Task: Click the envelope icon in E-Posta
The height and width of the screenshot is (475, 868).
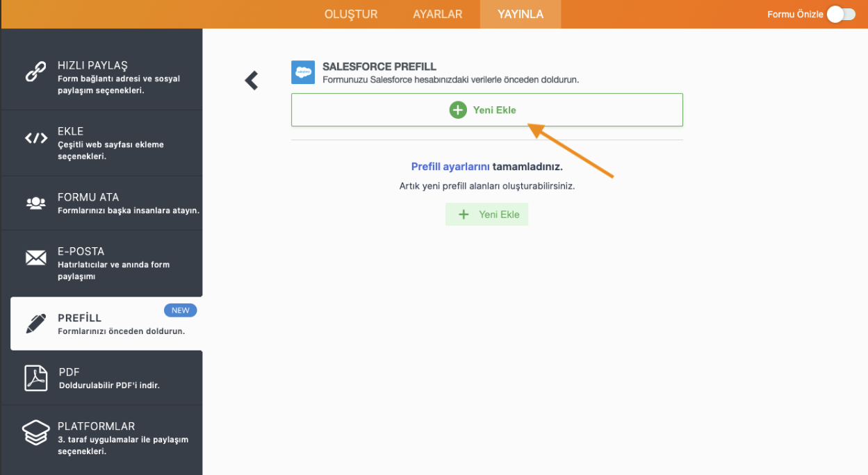Action: coord(35,258)
